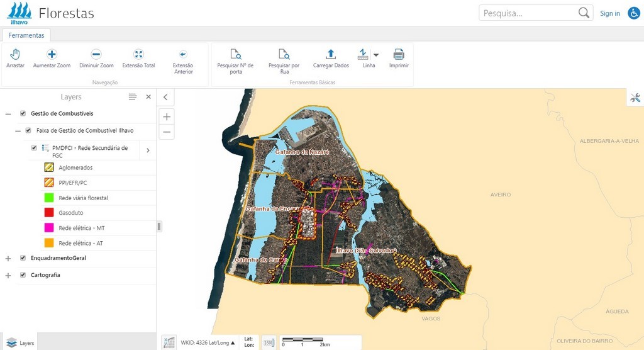Image resolution: width=644 pixels, height=350 pixels.
Task: Click the Pesquisa search field
Action: [528, 13]
